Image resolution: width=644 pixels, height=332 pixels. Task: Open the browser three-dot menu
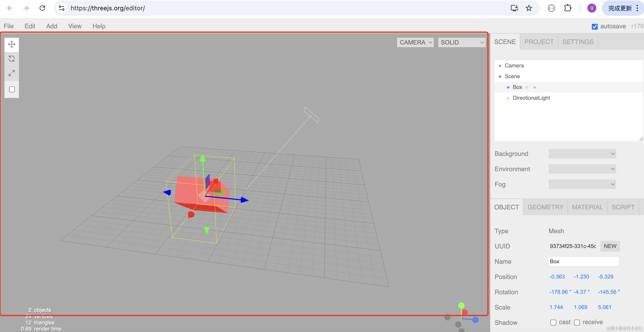[637, 8]
